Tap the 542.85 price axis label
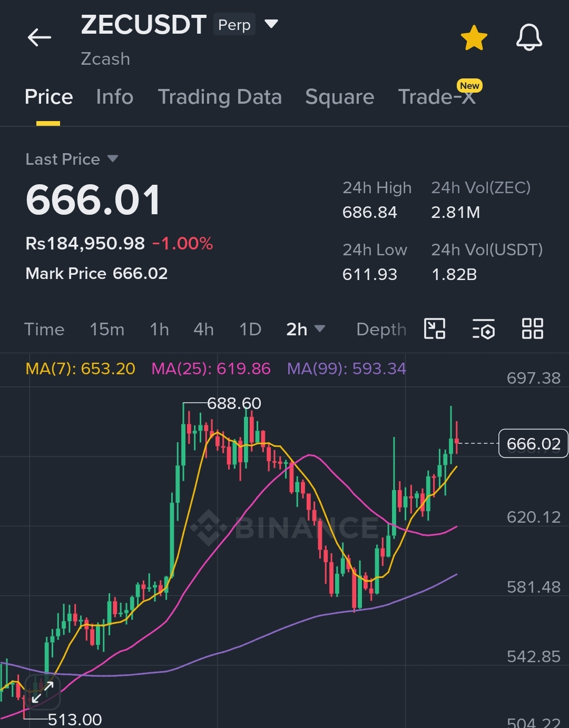This screenshot has width=569, height=728. click(533, 656)
